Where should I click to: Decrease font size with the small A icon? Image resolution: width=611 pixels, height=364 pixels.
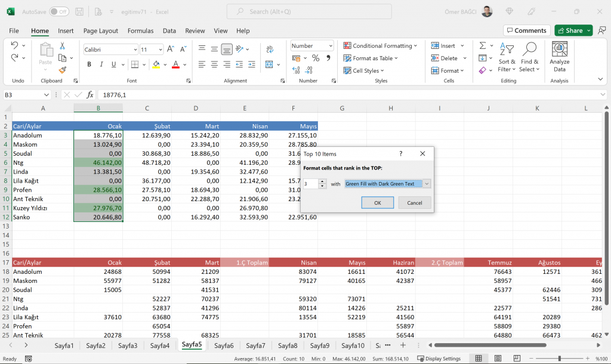[183, 49]
